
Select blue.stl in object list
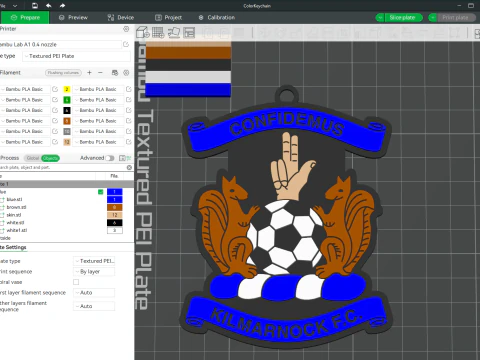[x=14, y=199]
